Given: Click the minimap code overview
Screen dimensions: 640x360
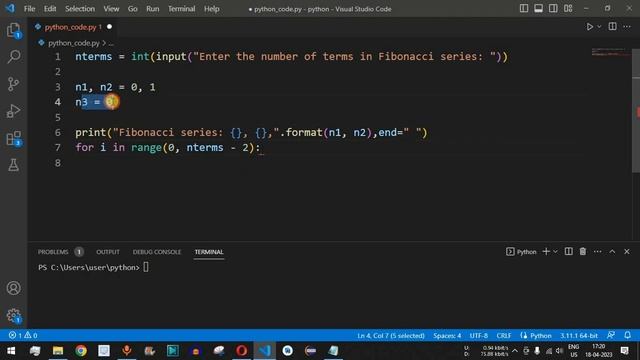Looking at the screenshot, I should (x=611, y=52).
